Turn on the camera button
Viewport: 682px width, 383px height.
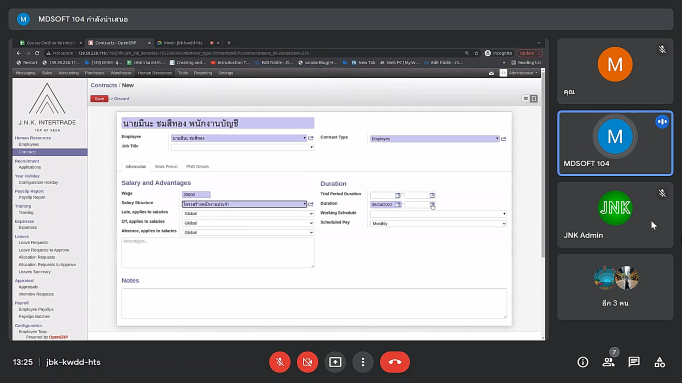308,362
